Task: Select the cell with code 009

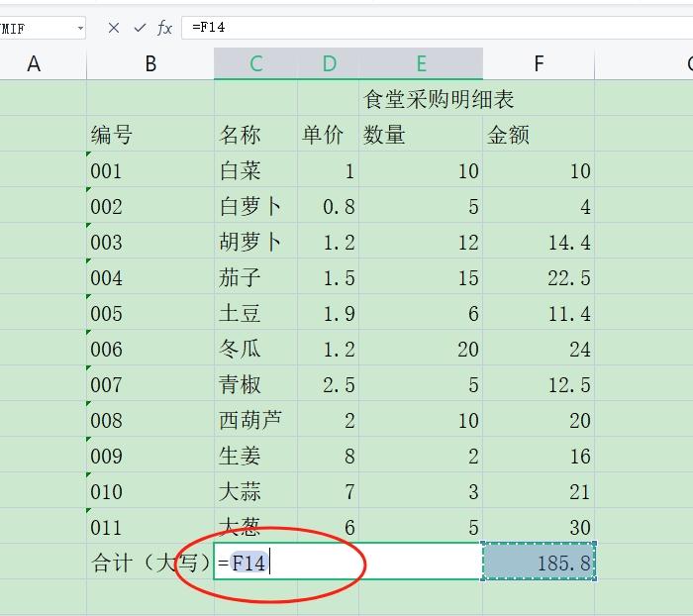Action: [x=150, y=456]
